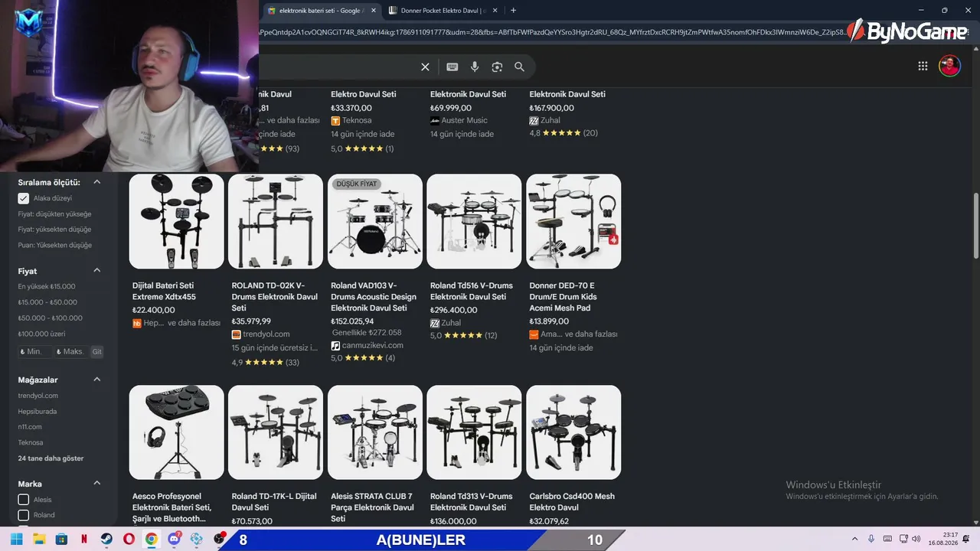
Task: Toggle the 'Alaka düzeyi' sort checkbox
Action: coord(24,198)
